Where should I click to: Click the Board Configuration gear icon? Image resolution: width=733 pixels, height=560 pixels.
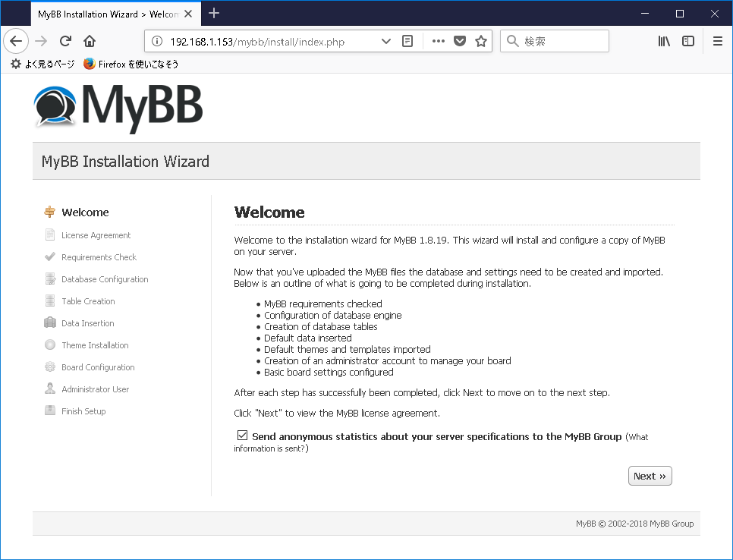[x=50, y=367]
